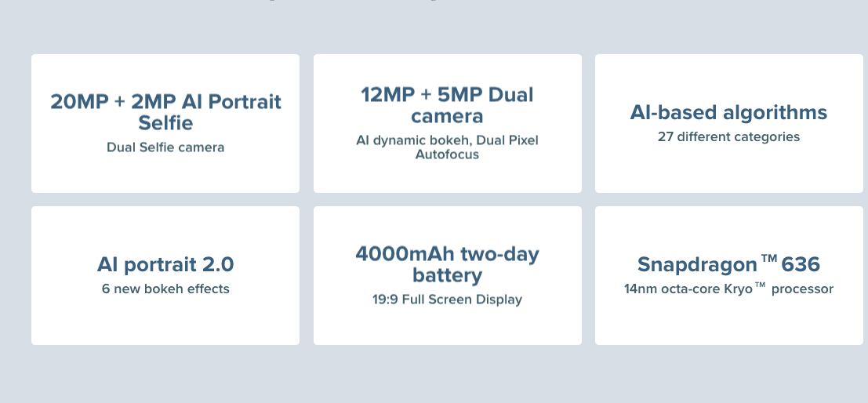
Task: Click the word Selfie in first card heading
Action: pos(165,123)
